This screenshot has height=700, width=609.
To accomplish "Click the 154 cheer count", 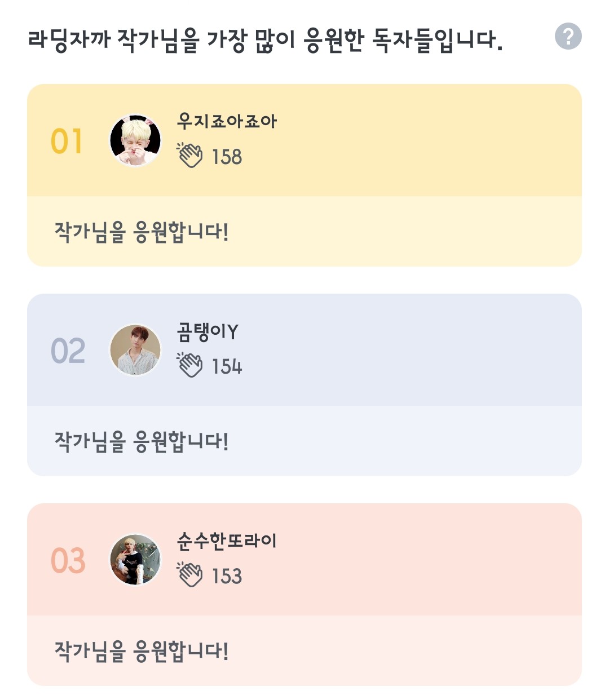I will (x=227, y=366).
